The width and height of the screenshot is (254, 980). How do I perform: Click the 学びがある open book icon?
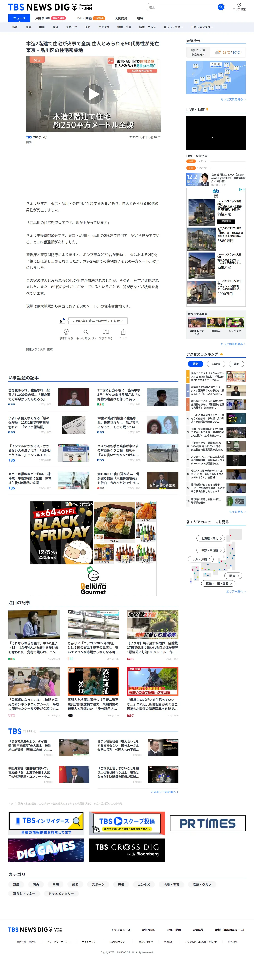point(106,332)
